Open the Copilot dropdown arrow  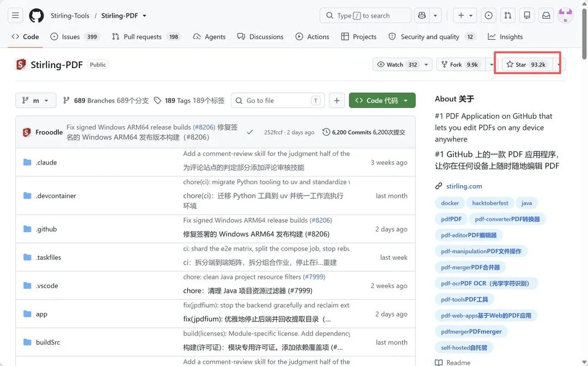click(x=436, y=15)
